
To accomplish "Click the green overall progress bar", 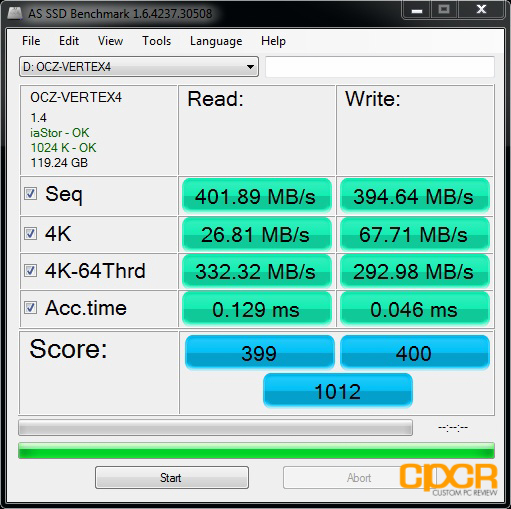I will click(256, 450).
